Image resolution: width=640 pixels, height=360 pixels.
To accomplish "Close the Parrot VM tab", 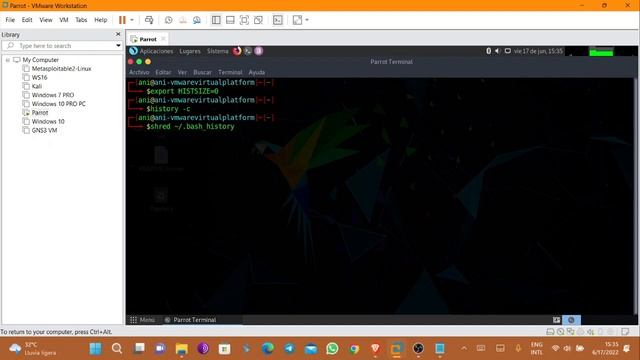I will (163, 39).
